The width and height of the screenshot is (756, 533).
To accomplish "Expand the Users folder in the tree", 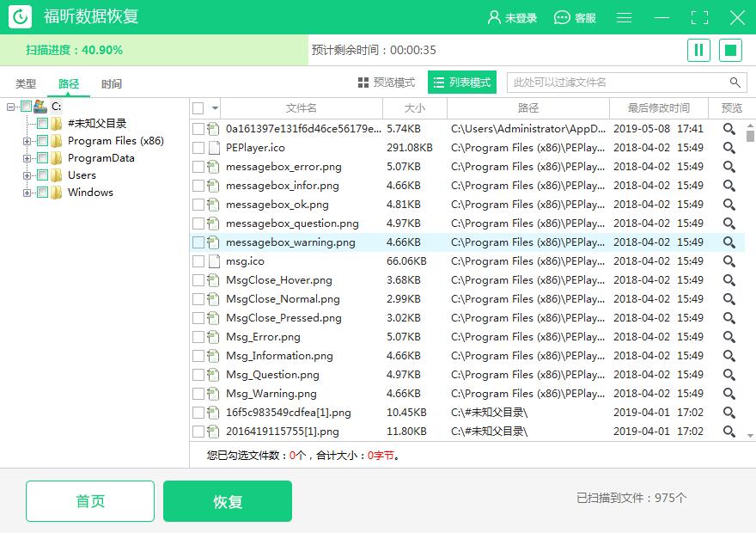I will tap(27, 175).
